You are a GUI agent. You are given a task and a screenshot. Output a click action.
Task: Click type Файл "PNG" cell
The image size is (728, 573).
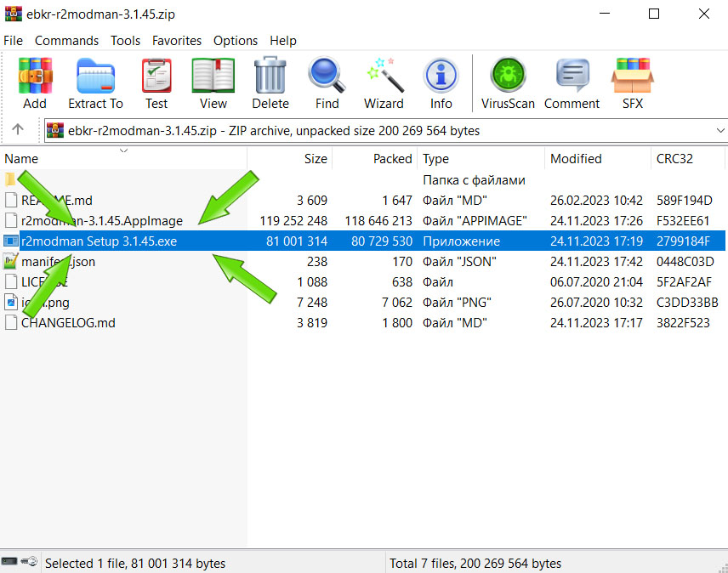[x=457, y=303]
